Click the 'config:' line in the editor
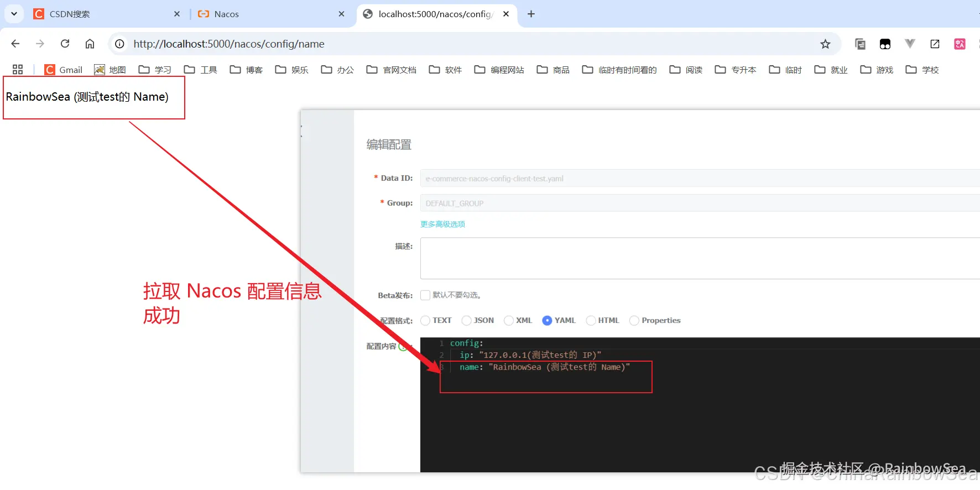This screenshot has width=980, height=490. [466, 343]
